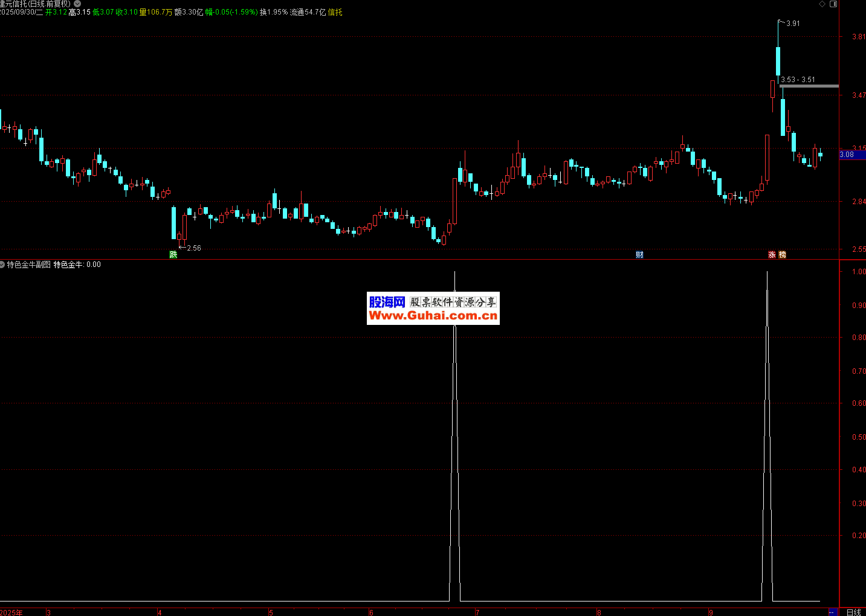Image resolution: width=866 pixels, height=616 pixels.
Task: Click the 3.08 current price tag on axis
Action: coord(847,155)
